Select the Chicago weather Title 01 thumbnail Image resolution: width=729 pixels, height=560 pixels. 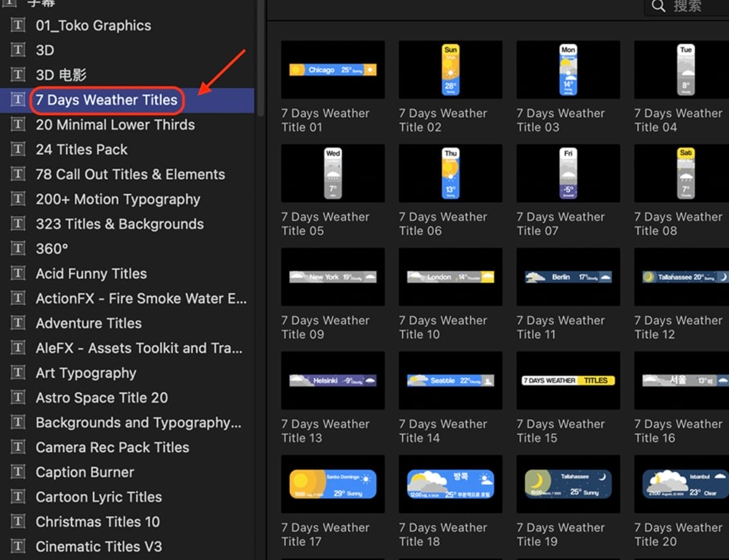[333, 70]
